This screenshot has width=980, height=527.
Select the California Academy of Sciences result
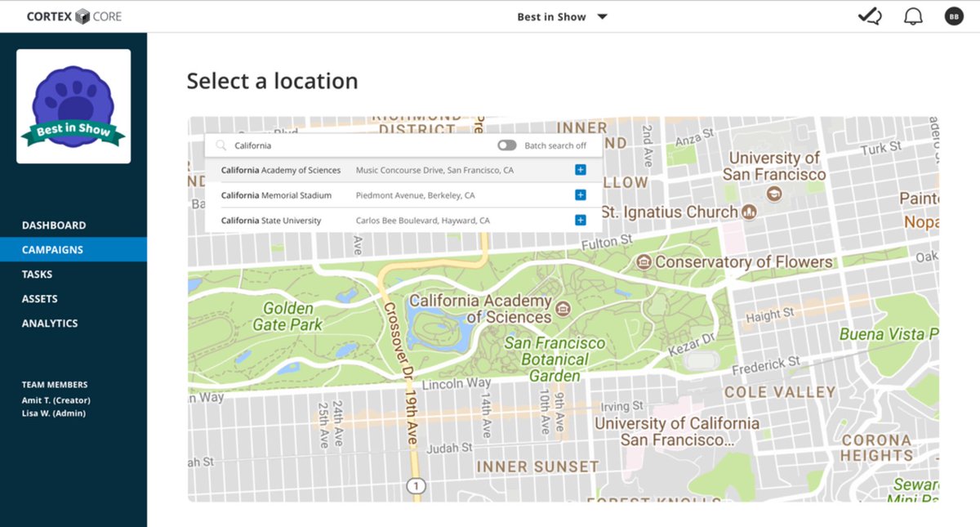tap(403, 170)
